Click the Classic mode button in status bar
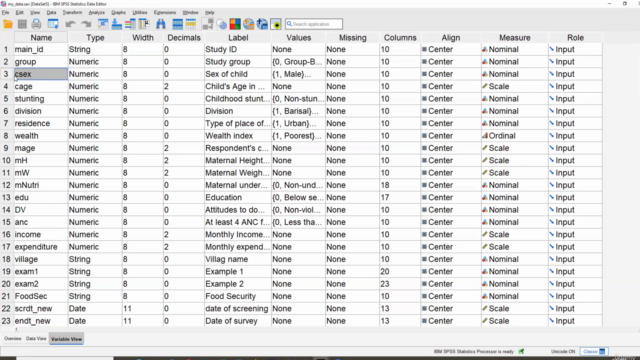The height and width of the screenshot is (360, 640). 594,351
